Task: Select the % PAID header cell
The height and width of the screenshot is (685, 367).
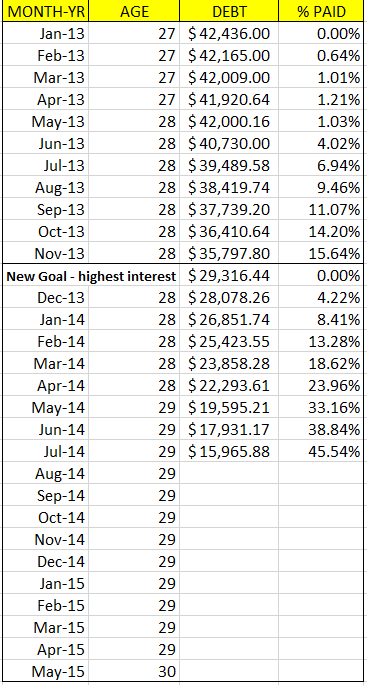Action: coord(321,12)
